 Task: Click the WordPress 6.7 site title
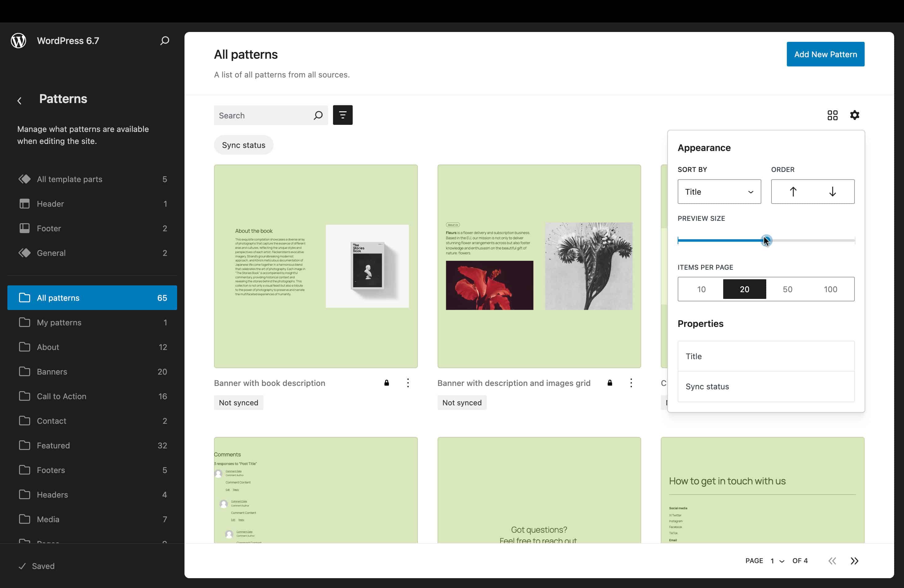(x=68, y=41)
